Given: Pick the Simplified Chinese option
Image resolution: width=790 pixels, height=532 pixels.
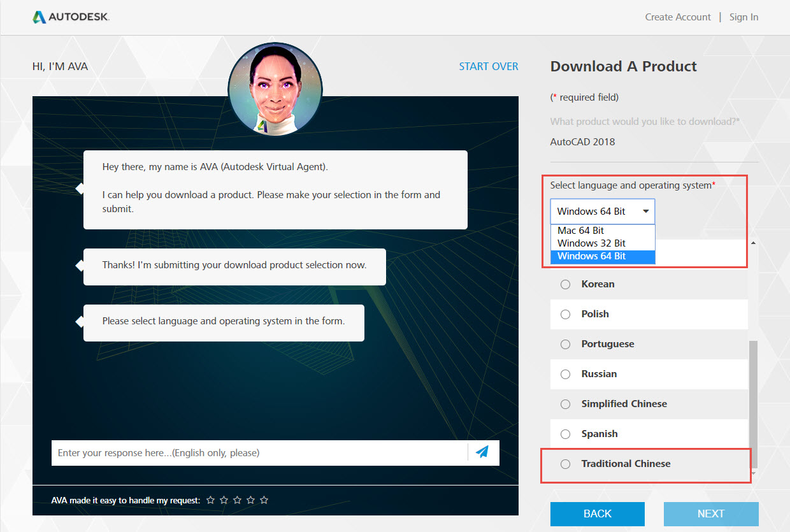Looking at the screenshot, I should (649, 404).
